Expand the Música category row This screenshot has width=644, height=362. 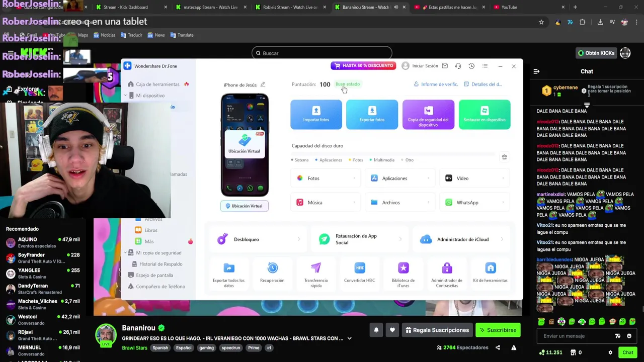coord(326,202)
